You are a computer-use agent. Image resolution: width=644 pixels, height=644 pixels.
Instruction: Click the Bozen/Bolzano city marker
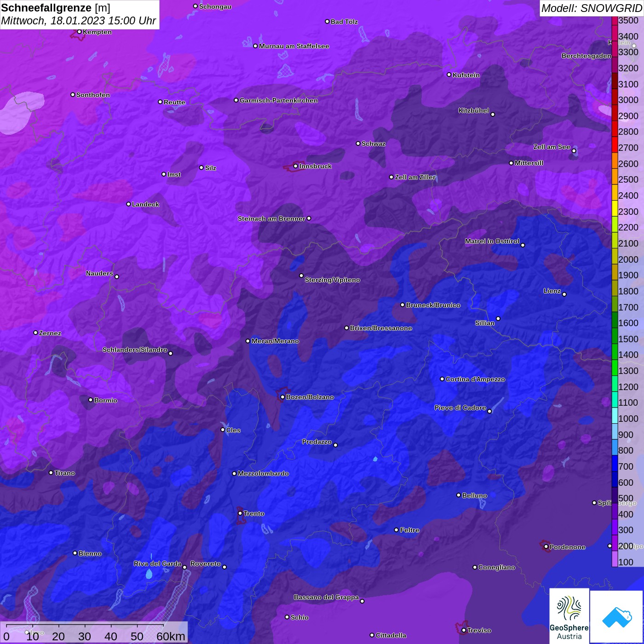coord(282,397)
